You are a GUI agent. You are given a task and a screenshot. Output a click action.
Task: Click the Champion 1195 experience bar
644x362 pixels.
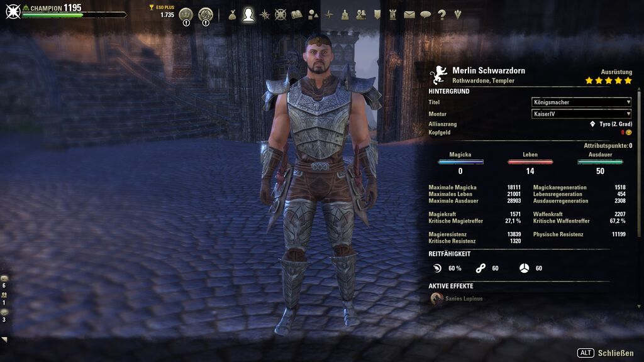(74, 15)
